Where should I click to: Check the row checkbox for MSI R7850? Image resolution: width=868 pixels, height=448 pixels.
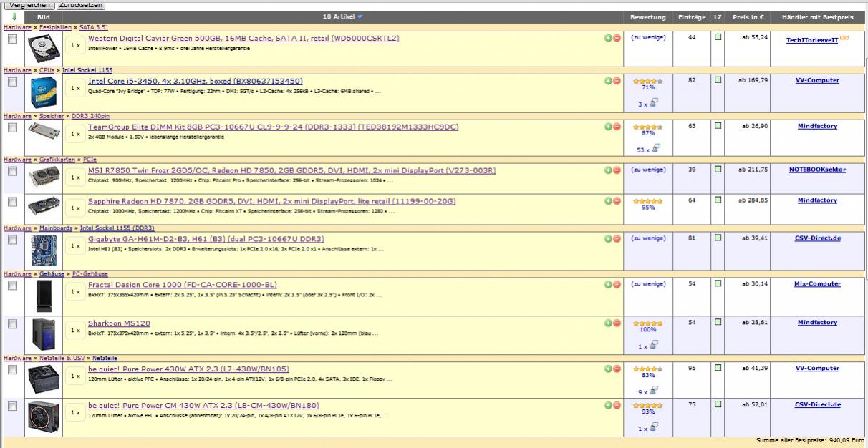click(12, 172)
